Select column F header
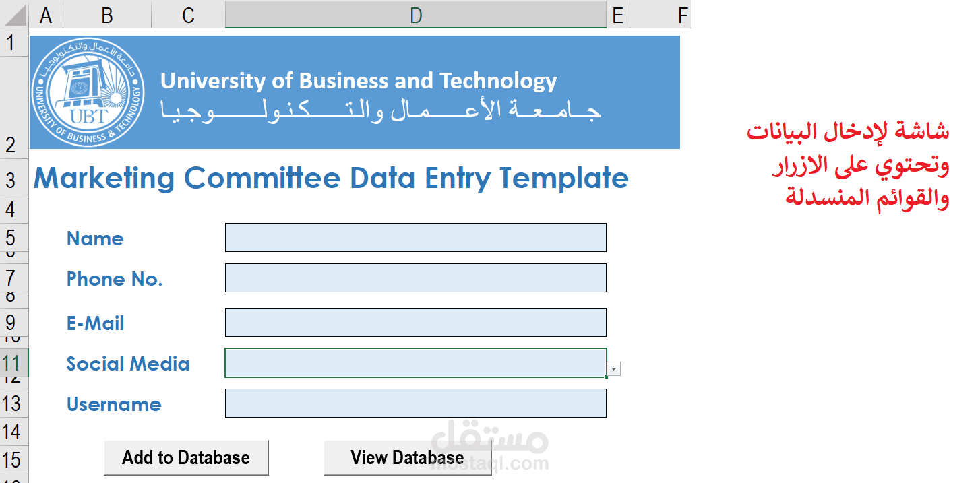 point(682,15)
